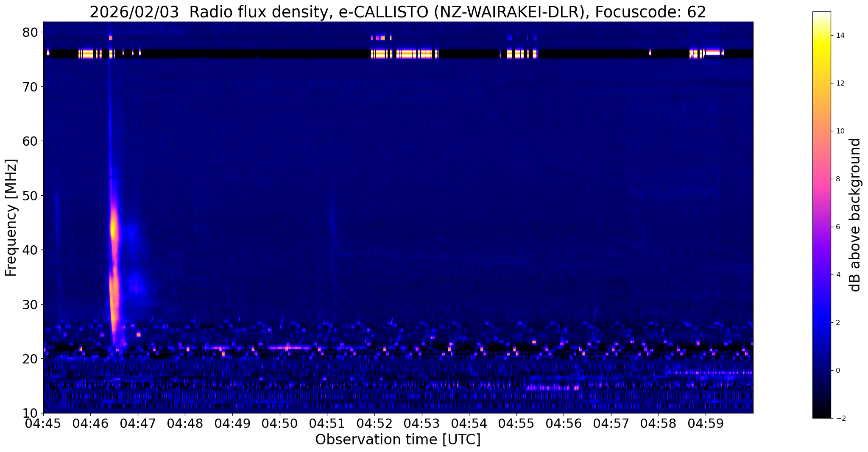Click the 10 MHz frequency tick label
The image size is (868, 452).
(30, 413)
